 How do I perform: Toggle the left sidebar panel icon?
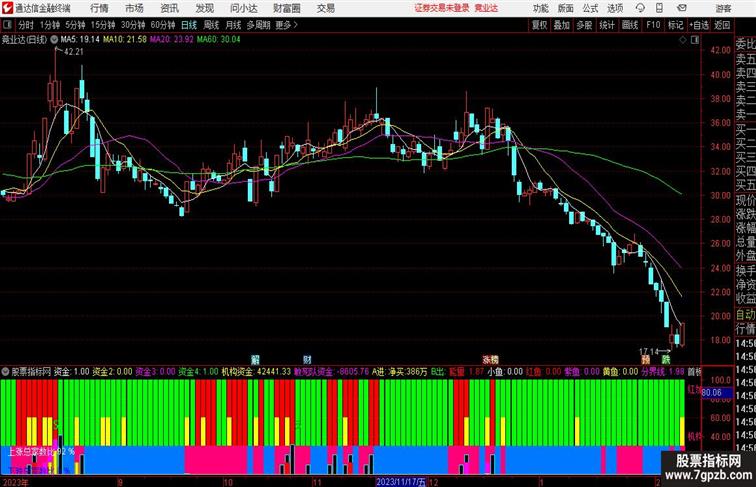click(x=7, y=25)
